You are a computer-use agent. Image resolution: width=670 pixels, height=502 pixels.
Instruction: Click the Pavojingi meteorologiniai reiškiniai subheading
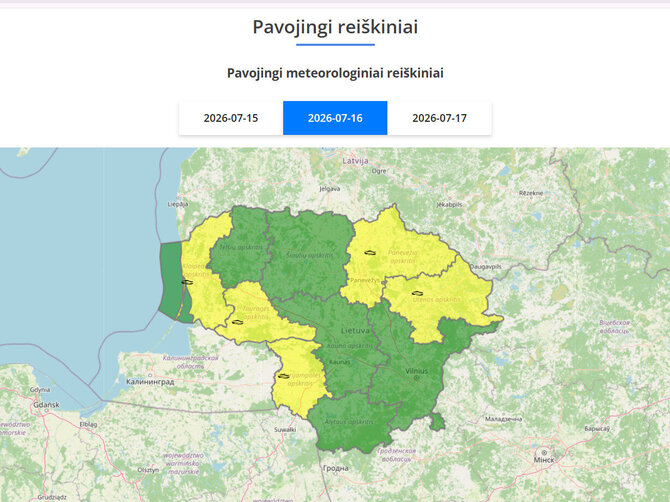pos(335,73)
